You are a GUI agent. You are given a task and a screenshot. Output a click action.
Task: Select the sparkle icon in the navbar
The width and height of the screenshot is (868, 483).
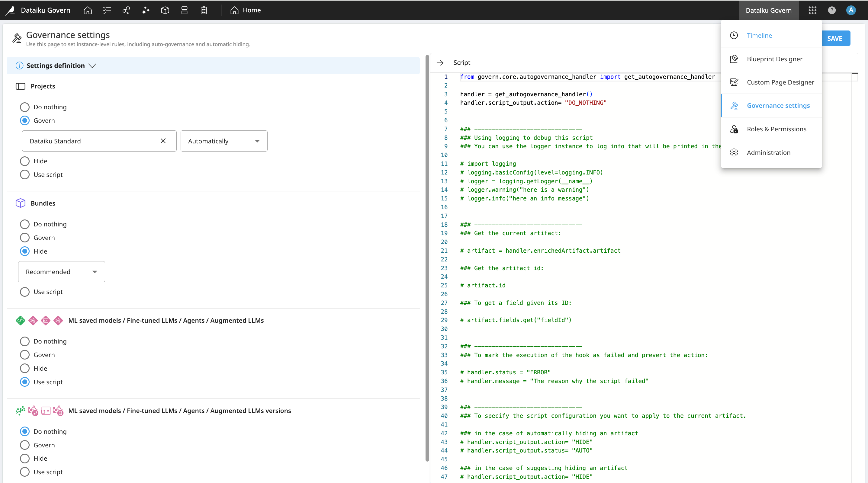tap(146, 10)
